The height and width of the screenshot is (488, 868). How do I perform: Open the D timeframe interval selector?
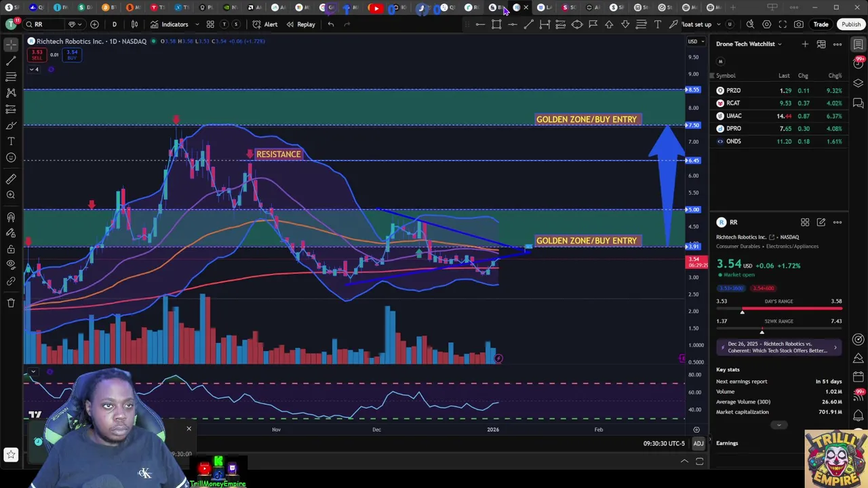pyautogui.click(x=114, y=24)
